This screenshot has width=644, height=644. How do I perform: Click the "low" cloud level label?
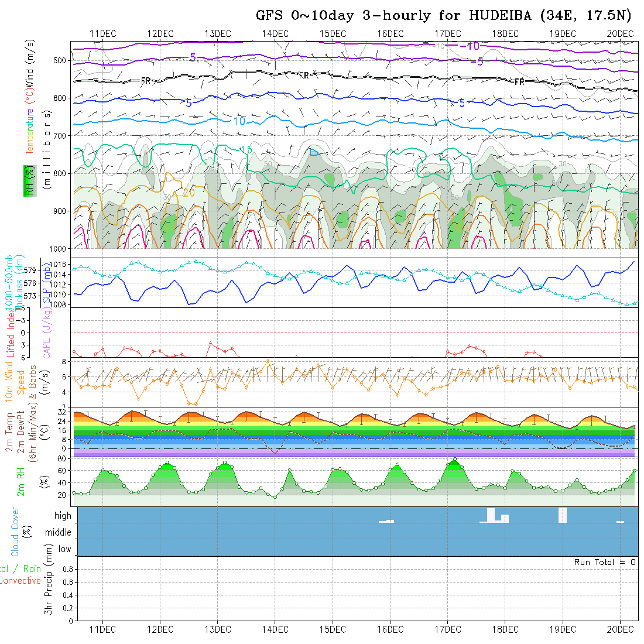[x=64, y=549]
